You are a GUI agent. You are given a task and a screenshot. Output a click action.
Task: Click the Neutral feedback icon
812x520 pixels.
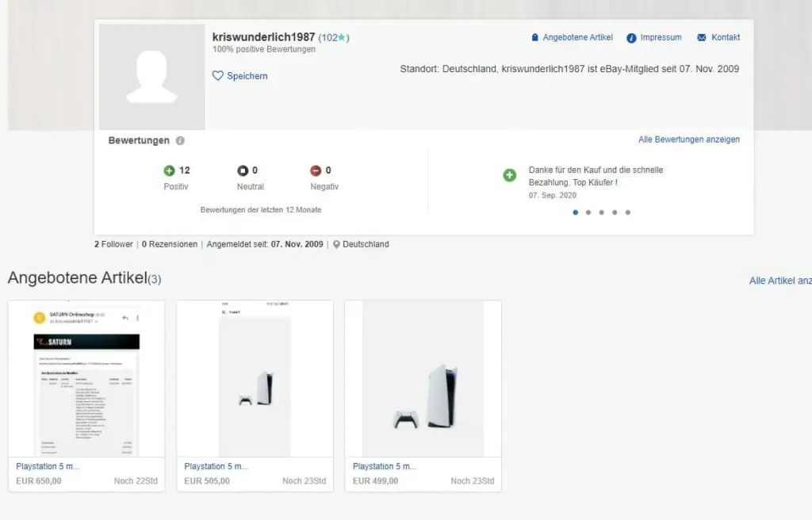pos(242,170)
